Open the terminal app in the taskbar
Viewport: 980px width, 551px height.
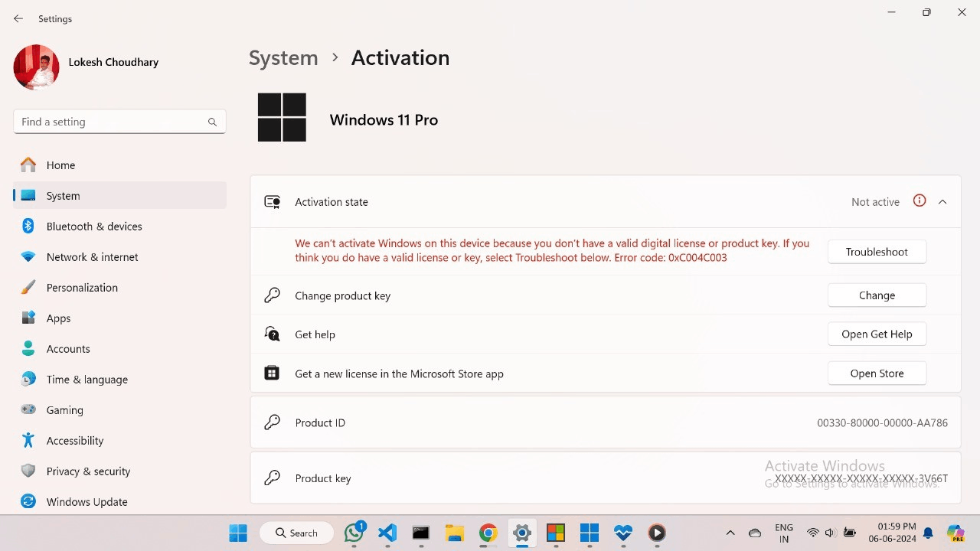tap(421, 533)
